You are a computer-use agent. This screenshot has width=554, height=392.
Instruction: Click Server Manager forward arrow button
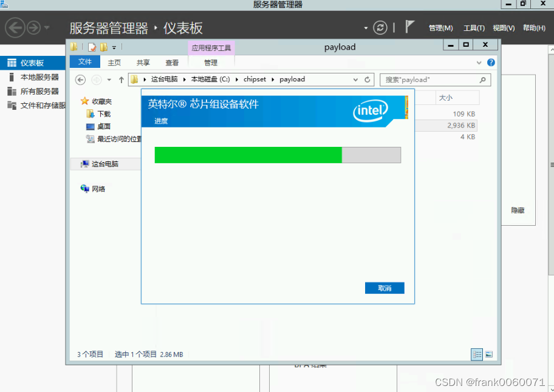point(34,27)
